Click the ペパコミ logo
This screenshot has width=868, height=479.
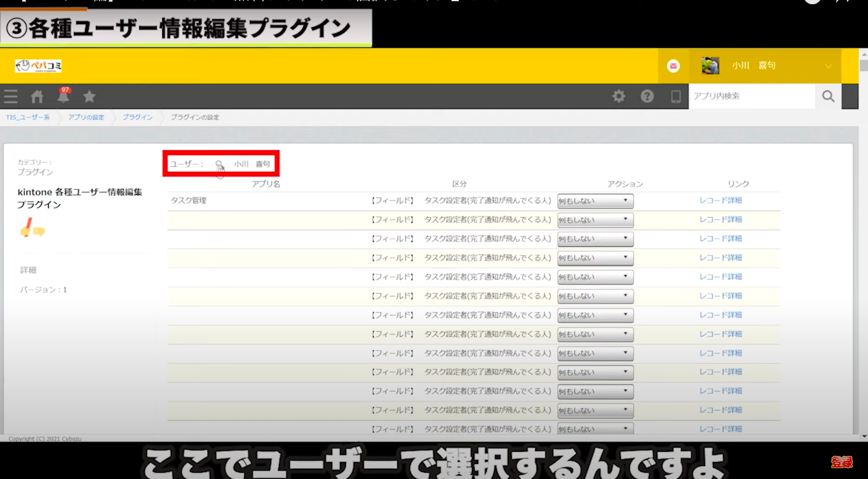pos(38,66)
